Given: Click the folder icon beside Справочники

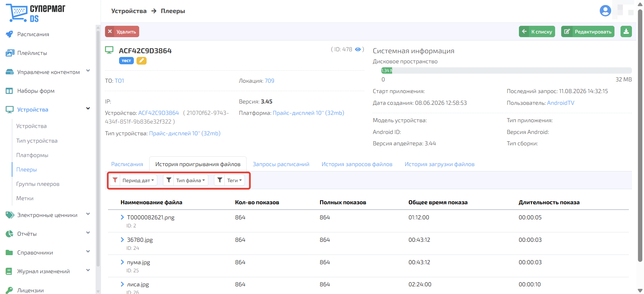Looking at the screenshot, I should (9, 252).
